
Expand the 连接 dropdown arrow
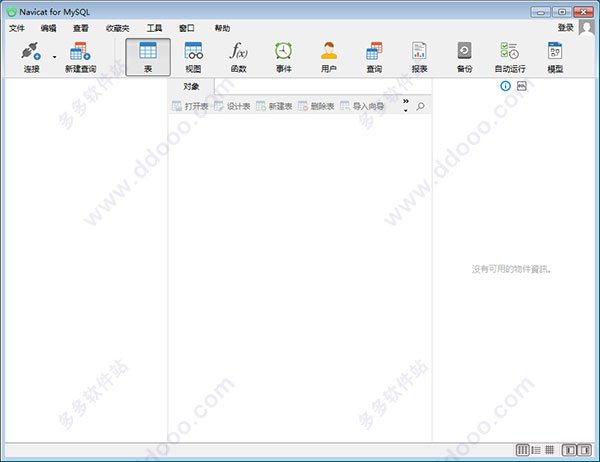54,57
